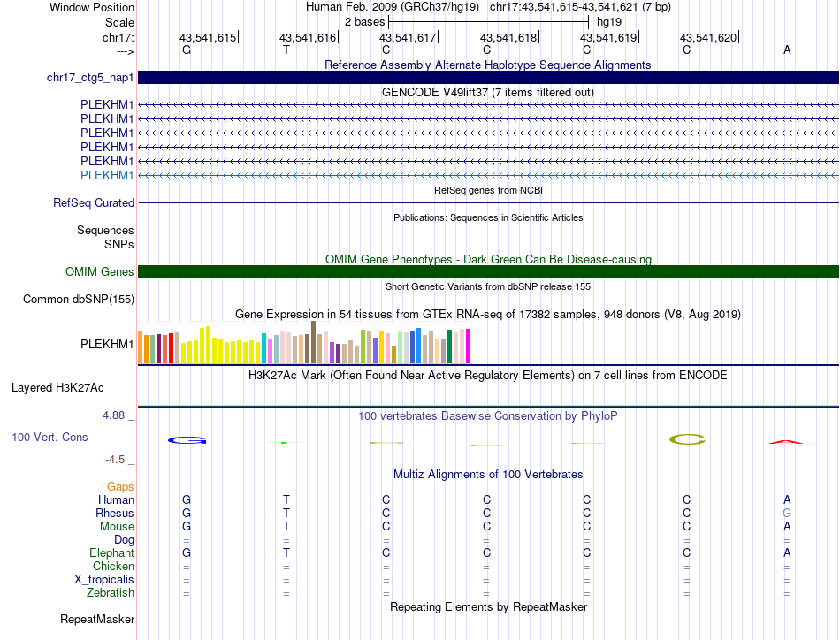Image resolution: width=840 pixels, height=640 pixels.
Task: Click the olive C conservation logo
Action: point(687,439)
